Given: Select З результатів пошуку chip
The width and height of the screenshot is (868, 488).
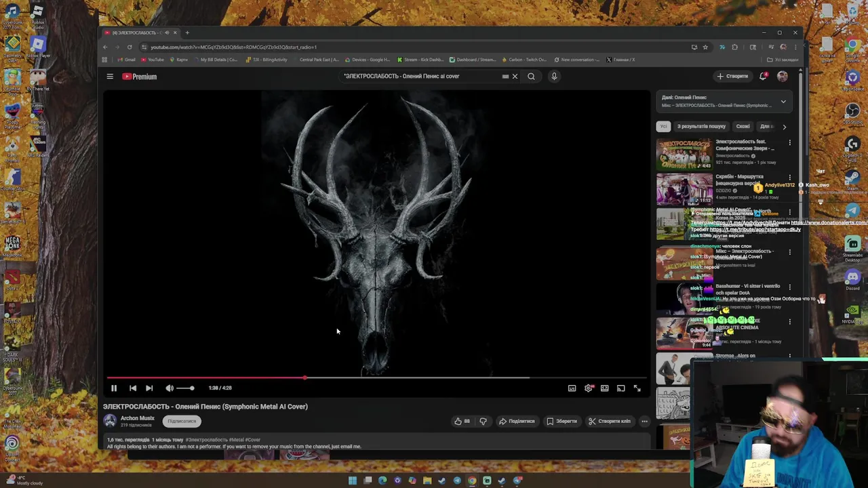Looking at the screenshot, I should point(701,126).
